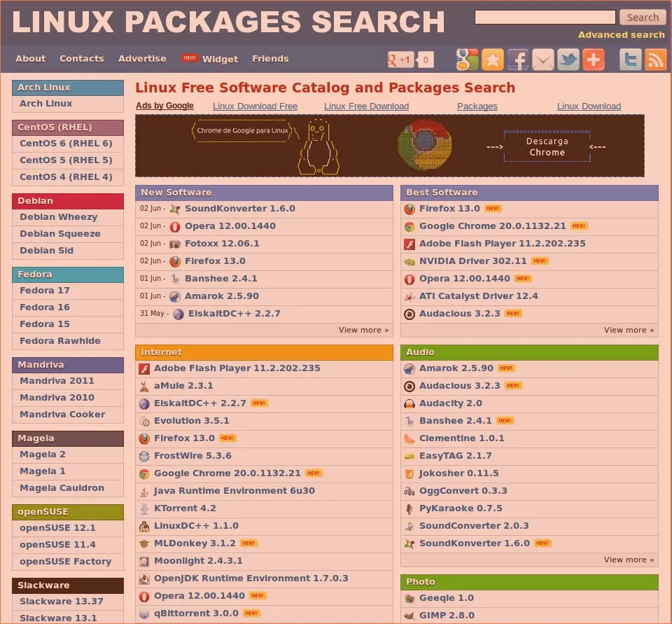
Task: Click the Chrome logo in the ad banner
Action: 425,145
